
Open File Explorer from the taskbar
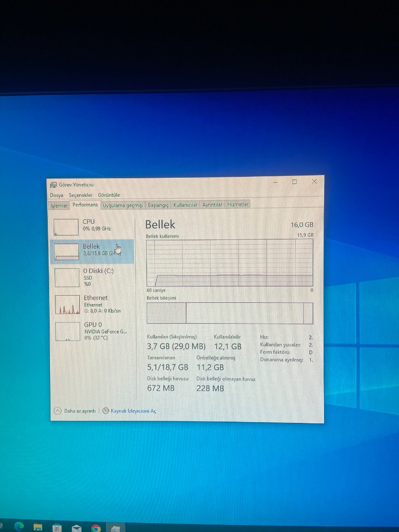pyautogui.click(x=38, y=527)
